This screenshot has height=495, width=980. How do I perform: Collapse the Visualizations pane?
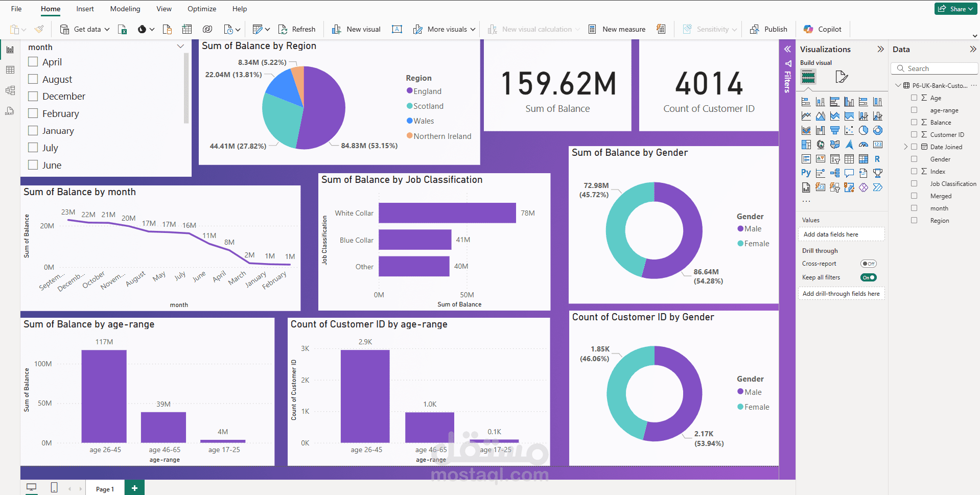pyautogui.click(x=880, y=49)
